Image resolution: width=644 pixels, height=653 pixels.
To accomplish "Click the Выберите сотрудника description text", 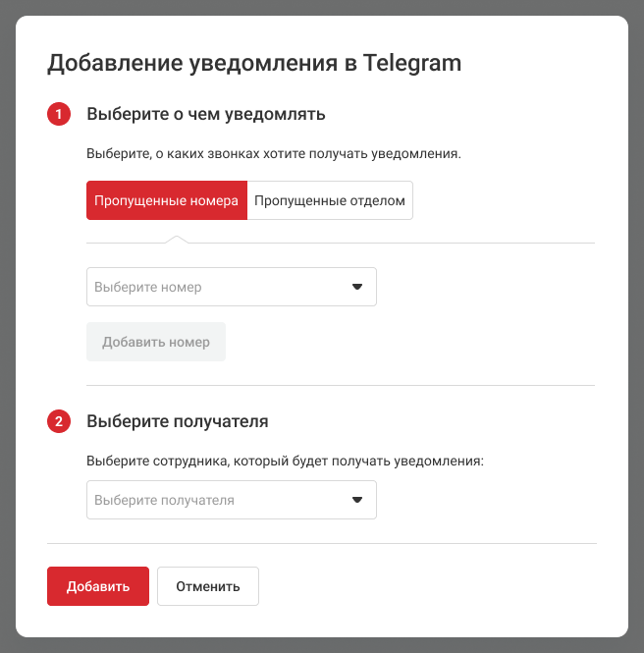I will pos(286,462).
